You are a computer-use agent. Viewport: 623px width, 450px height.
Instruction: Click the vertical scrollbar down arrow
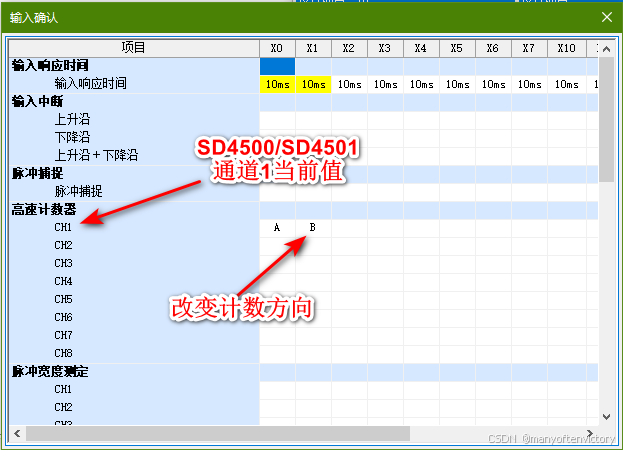tap(606, 417)
